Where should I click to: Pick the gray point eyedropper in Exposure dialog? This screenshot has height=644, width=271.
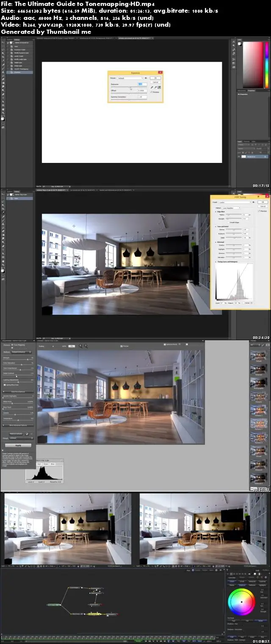(155, 87)
